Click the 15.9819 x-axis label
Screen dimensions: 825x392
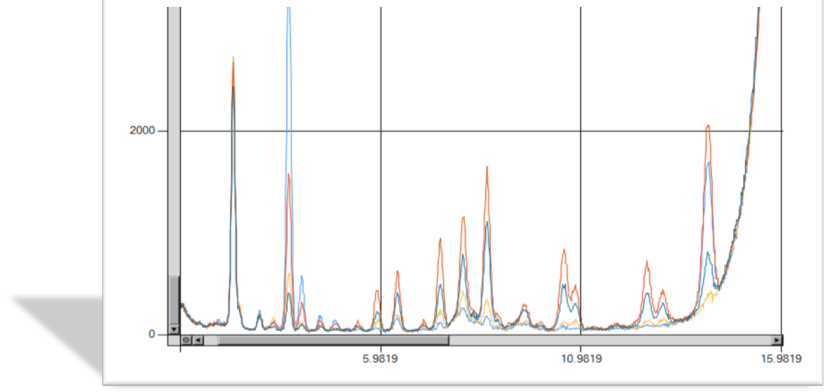pyautogui.click(x=781, y=359)
